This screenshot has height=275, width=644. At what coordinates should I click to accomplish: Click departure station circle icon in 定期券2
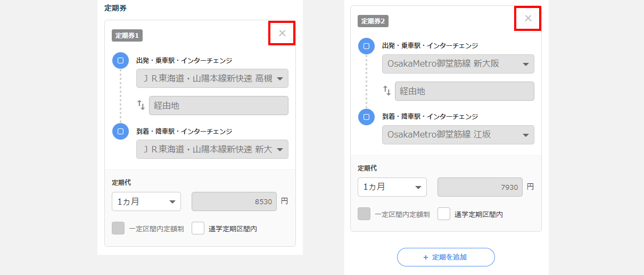click(x=366, y=46)
